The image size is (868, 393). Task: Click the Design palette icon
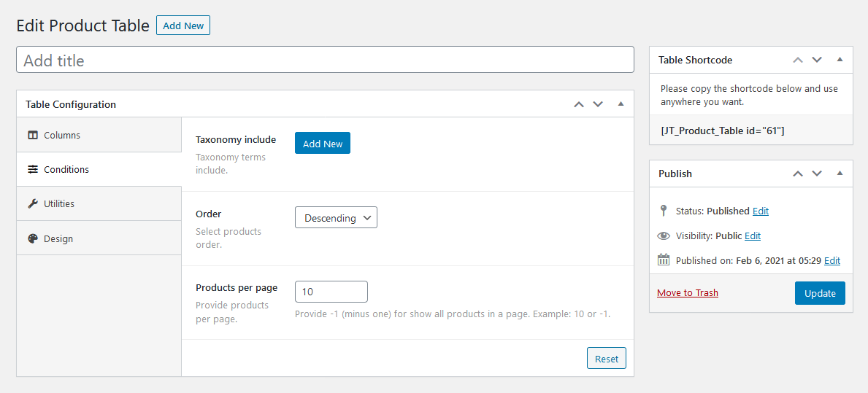tap(33, 238)
